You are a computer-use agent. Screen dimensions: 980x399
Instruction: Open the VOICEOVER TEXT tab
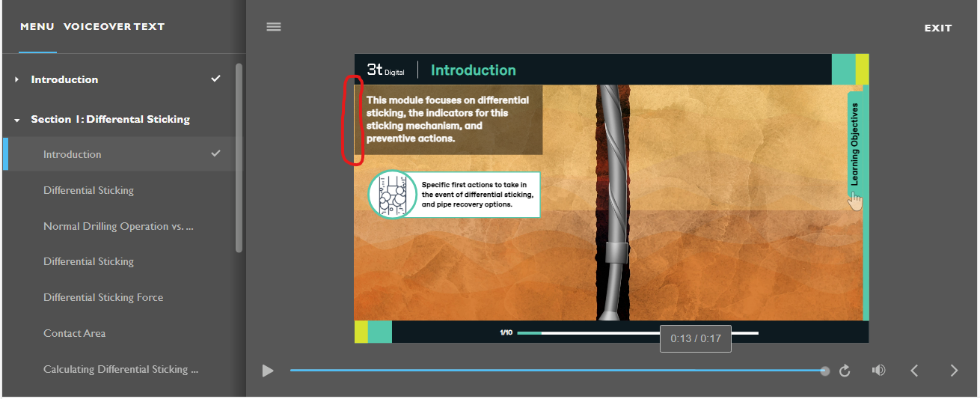114,27
